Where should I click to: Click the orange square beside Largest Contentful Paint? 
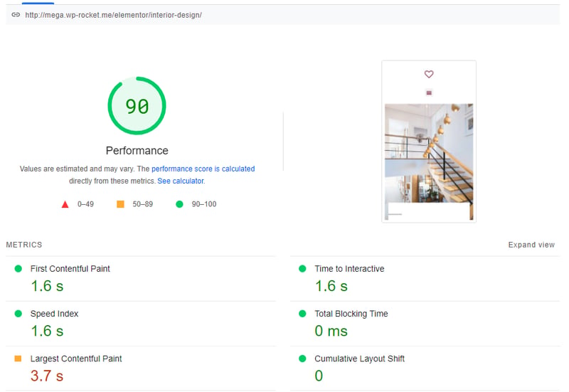coord(18,359)
